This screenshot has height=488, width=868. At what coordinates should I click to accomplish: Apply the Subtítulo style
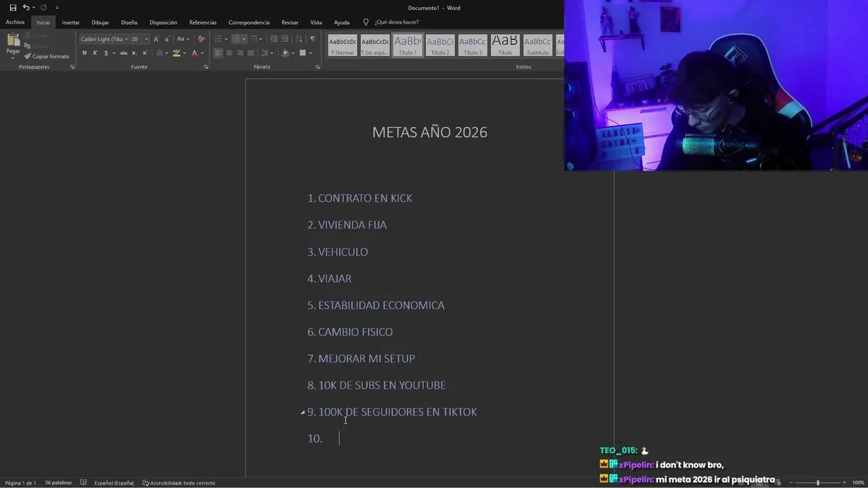click(x=538, y=45)
